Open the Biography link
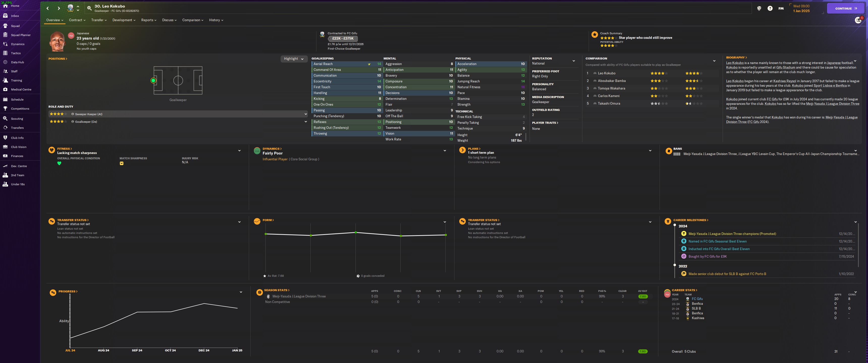The image size is (868, 363). coord(736,57)
